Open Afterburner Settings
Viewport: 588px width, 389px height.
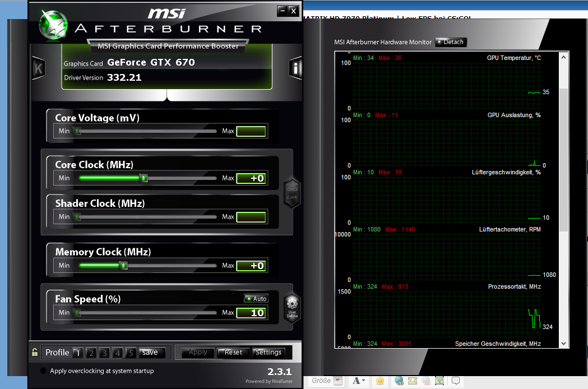pos(268,353)
